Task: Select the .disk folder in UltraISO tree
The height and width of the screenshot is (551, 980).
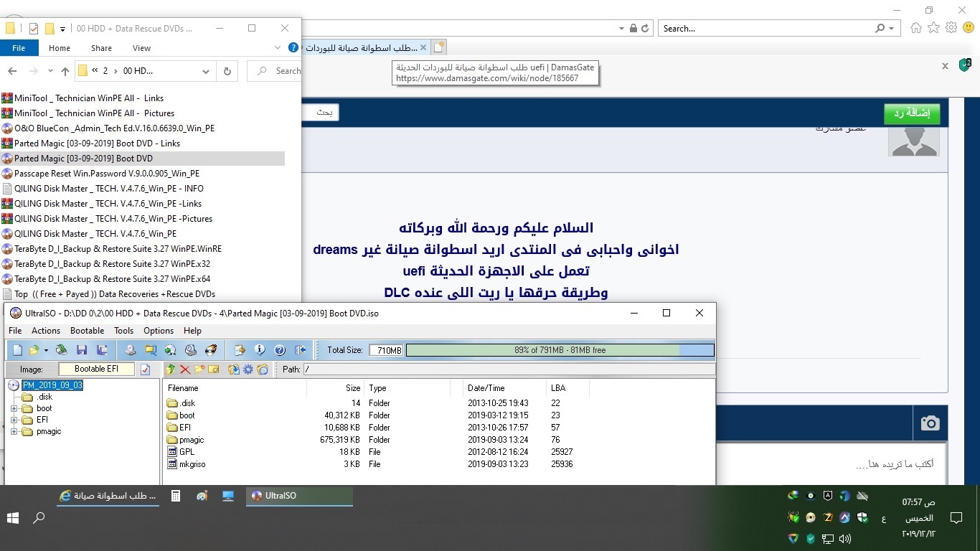Action: 44,397
